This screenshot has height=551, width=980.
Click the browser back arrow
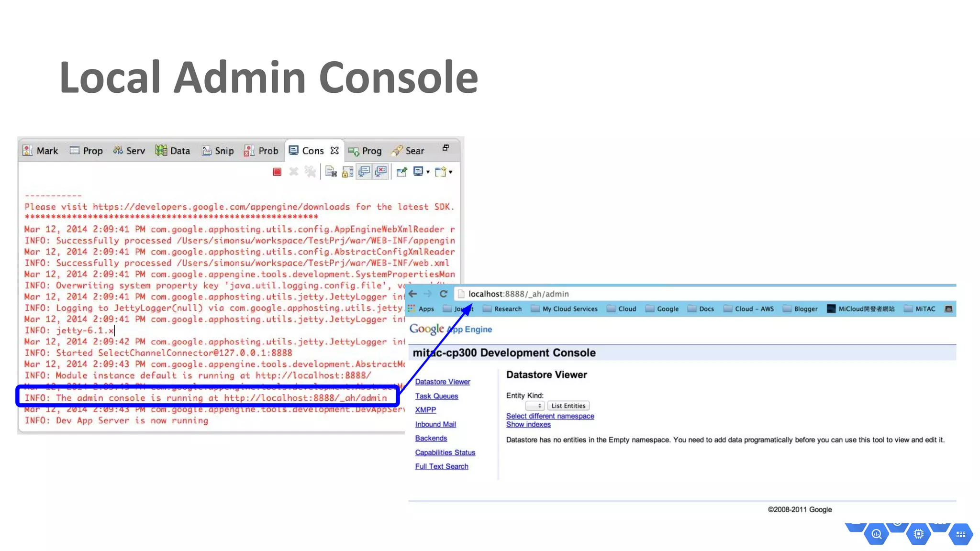point(413,294)
